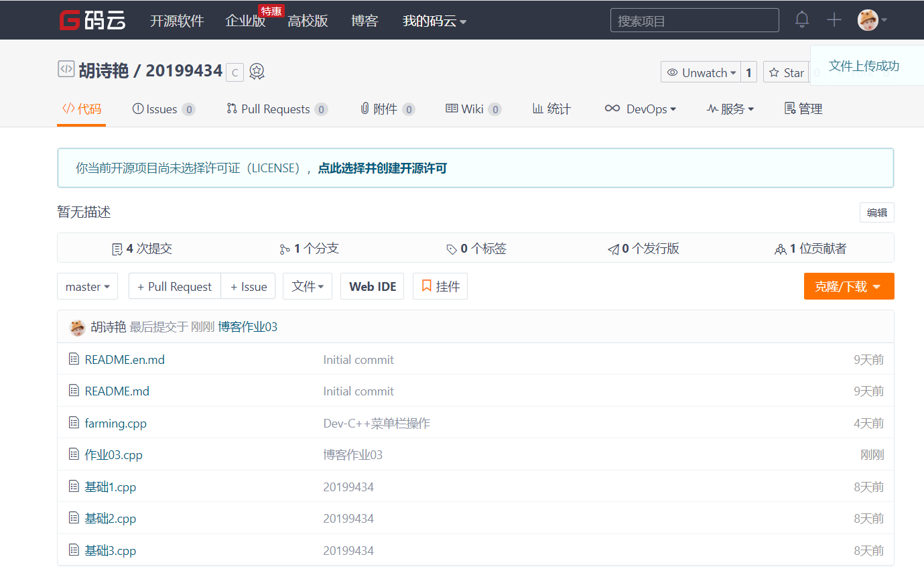The width and height of the screenshot is (924, 571).
Task: View the 0 个发行版 releases
Action: click(x=643, y=249)
